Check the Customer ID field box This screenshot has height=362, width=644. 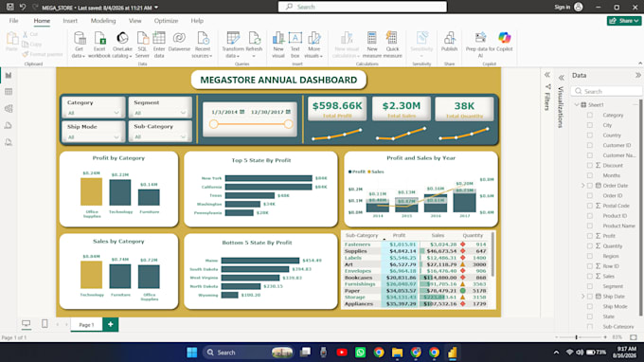click(590, 145)
